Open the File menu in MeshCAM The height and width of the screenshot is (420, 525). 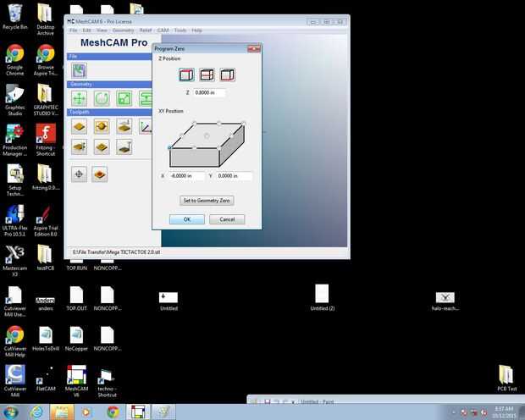tap(74, 30)
